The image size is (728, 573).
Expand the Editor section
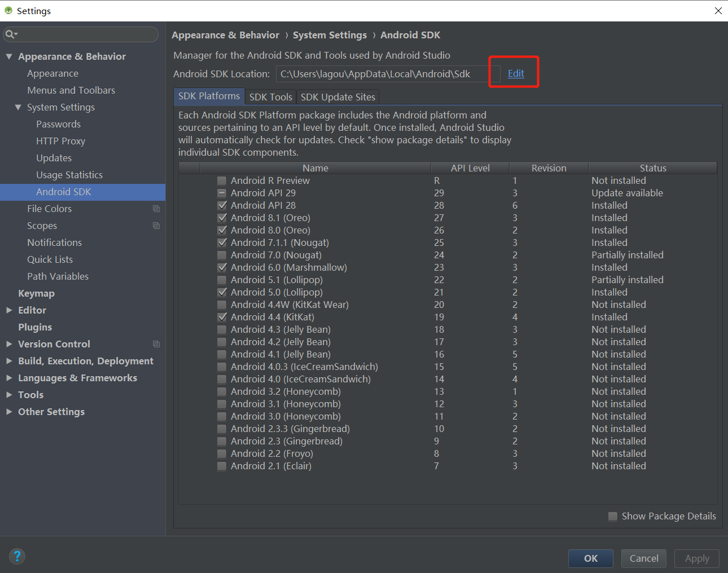pyautogui.click(x=9, y=310)
